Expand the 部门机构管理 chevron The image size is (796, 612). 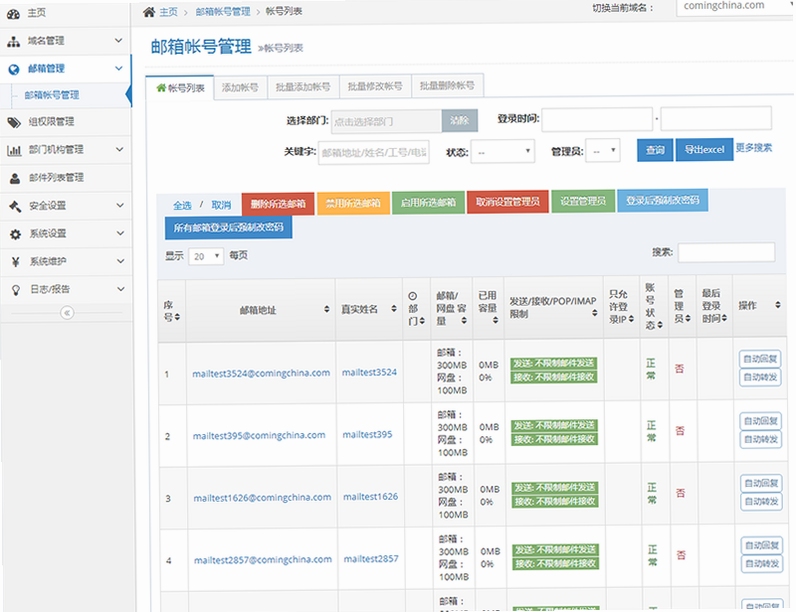119,149
